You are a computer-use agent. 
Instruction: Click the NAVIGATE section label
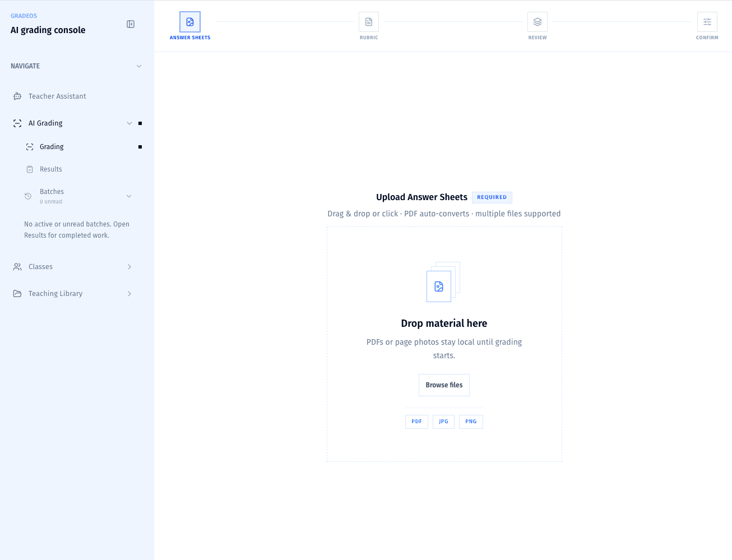coord(25,66)
